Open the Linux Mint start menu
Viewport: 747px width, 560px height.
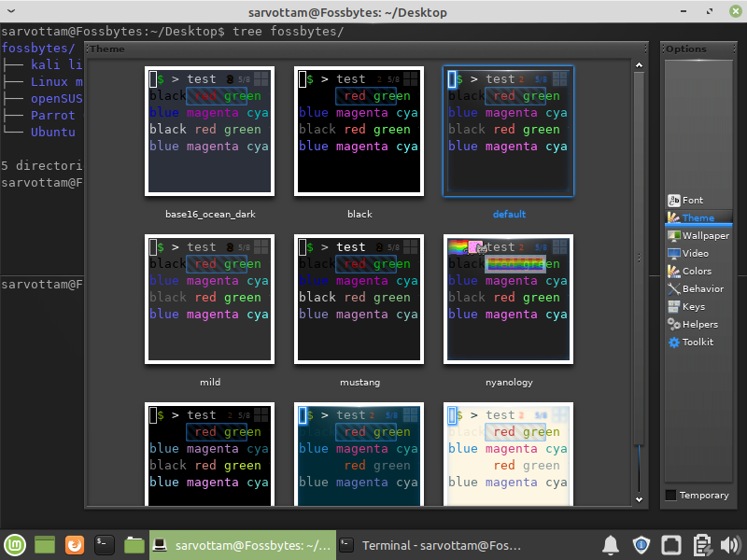16,544
